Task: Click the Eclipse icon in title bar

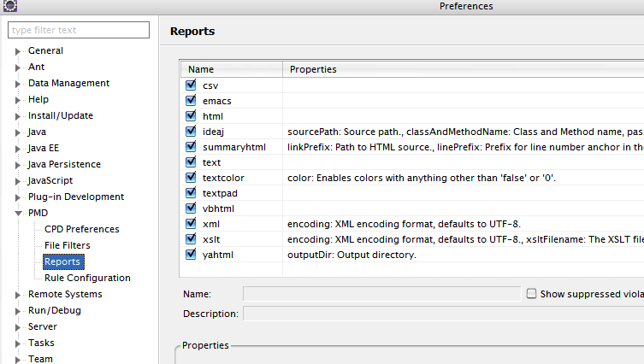Action: point(9,7)
